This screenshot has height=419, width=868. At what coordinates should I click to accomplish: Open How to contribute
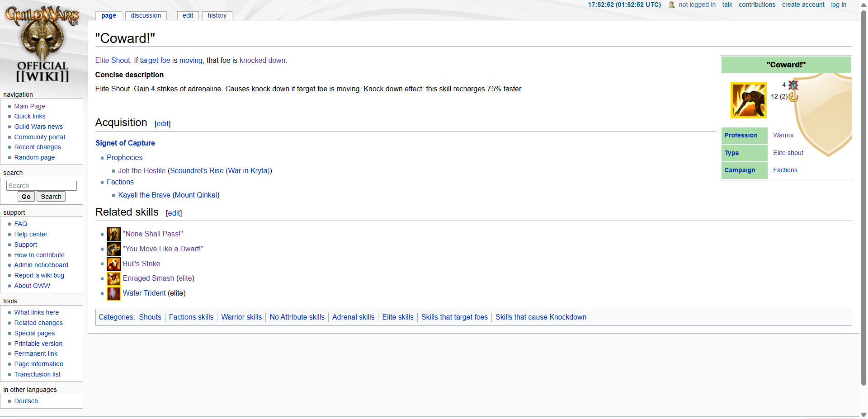coord(39,255)
